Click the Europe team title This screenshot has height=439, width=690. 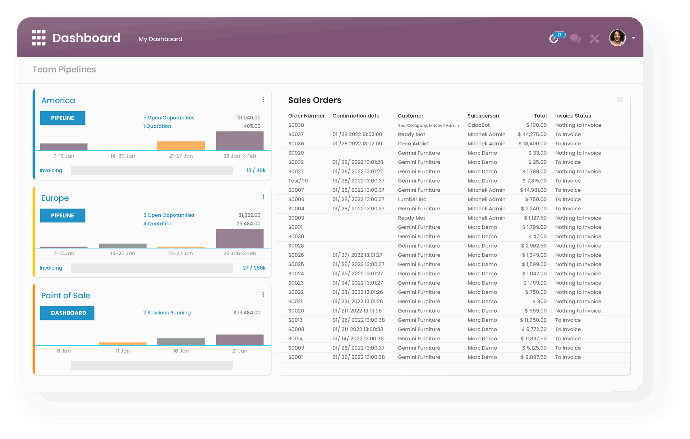coord(55,198)
